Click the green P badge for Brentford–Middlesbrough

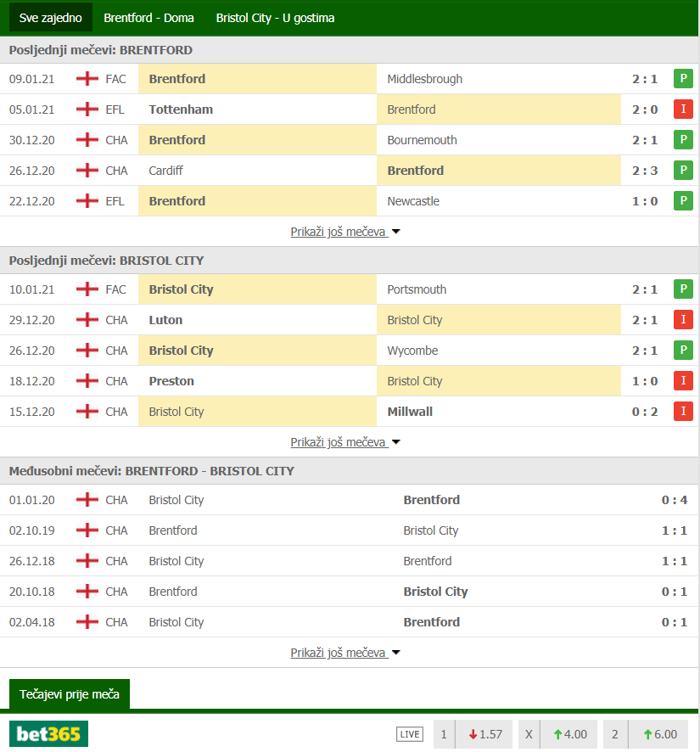tap(683, 79)
